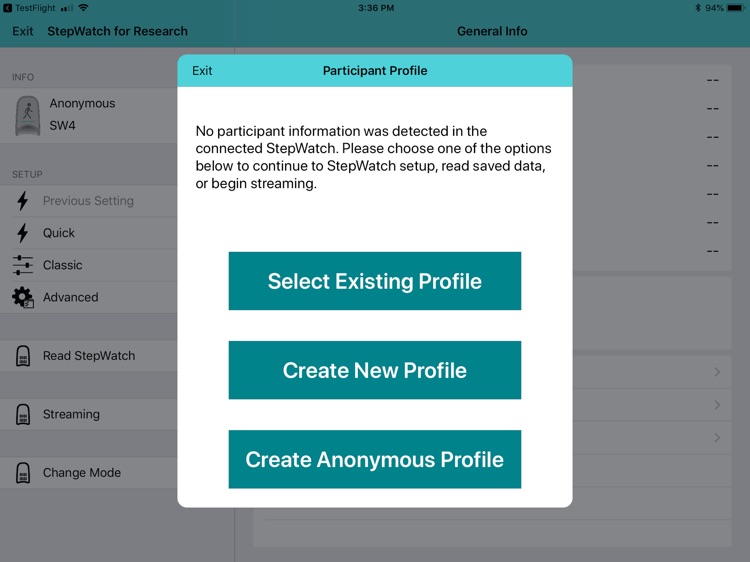Tap the battery status icon
This screenshot has height=562, width=750.
point(736,8)
